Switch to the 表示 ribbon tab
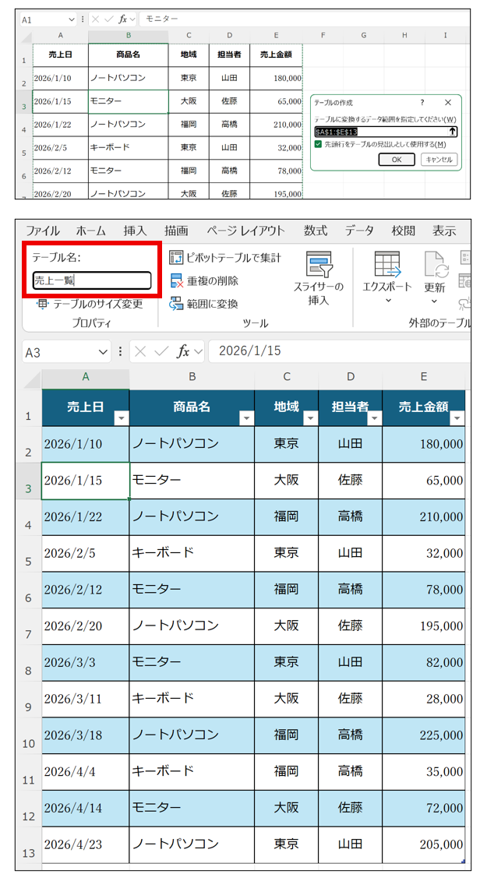Screen dimensions: 480x874 pyautogui.click(x=444, y=230)
